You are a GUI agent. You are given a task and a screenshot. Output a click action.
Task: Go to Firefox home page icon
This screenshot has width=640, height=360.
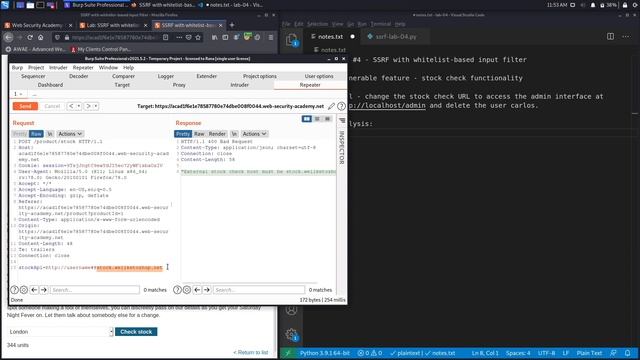[x=40, y=37]
